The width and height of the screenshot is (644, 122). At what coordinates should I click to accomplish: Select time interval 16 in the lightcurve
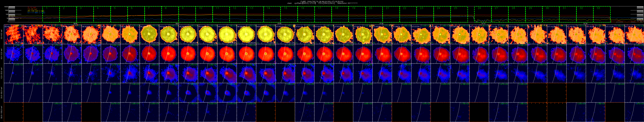(x=306, y=14)
